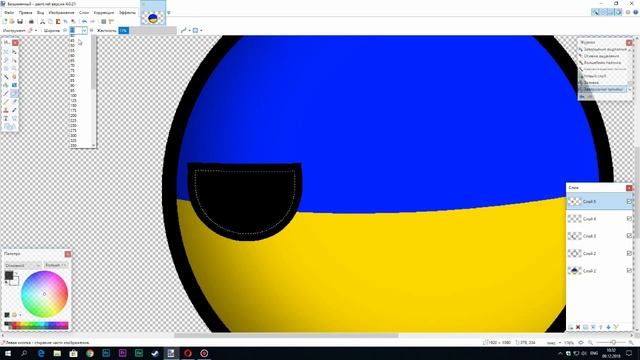
Task: Select the Text tool
Action: (x=6, y=118)
